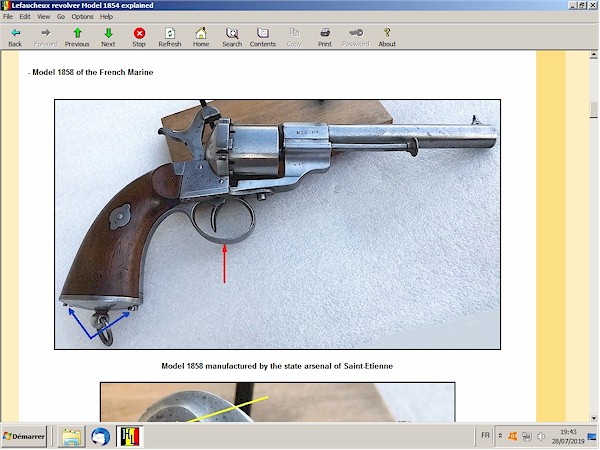Open the Go menu
This screenshot has height=450, width=600.
(x=60, y=16)
